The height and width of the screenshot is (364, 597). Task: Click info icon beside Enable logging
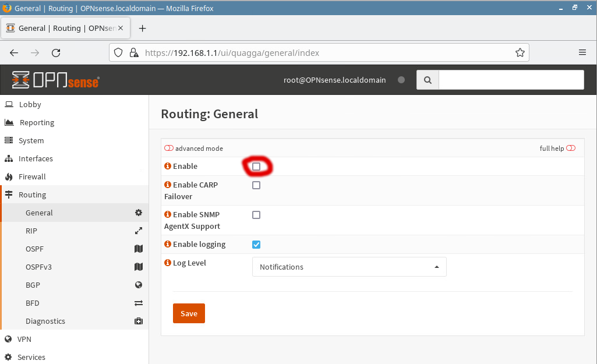168,245
